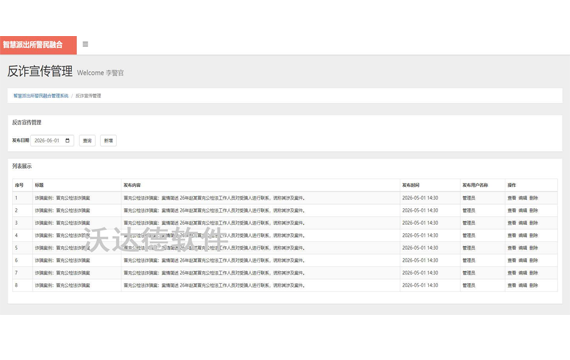Click 删除 in row 2
Image resolution: width=570 pixels, height=360 pixels.
click(534, 211)
